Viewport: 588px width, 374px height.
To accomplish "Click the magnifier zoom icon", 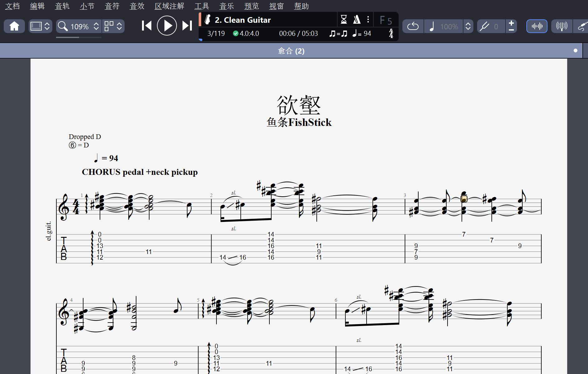I will click(63, 26).
